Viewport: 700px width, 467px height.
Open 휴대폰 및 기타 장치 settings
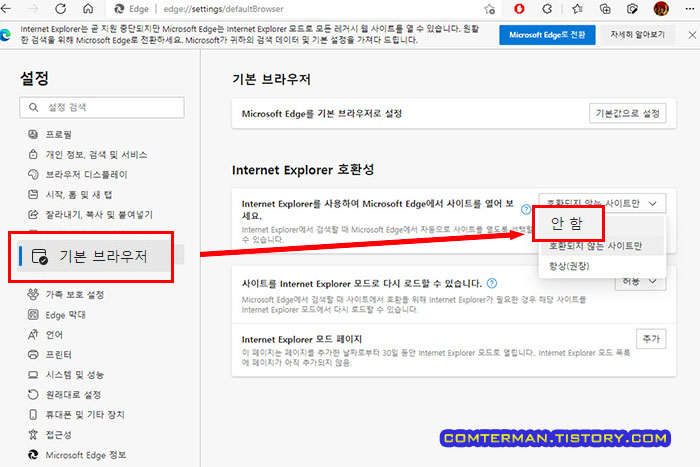tap(76, 415)
